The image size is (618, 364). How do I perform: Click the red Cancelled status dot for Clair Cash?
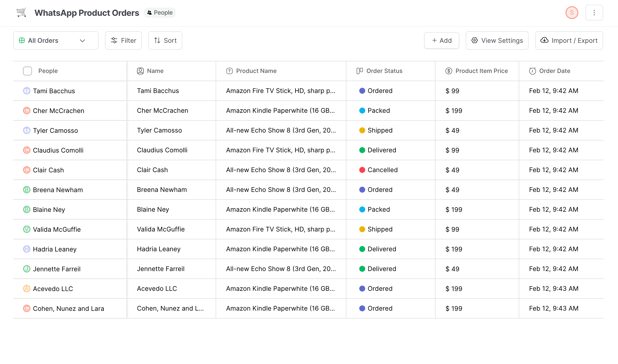coord(362,170)
